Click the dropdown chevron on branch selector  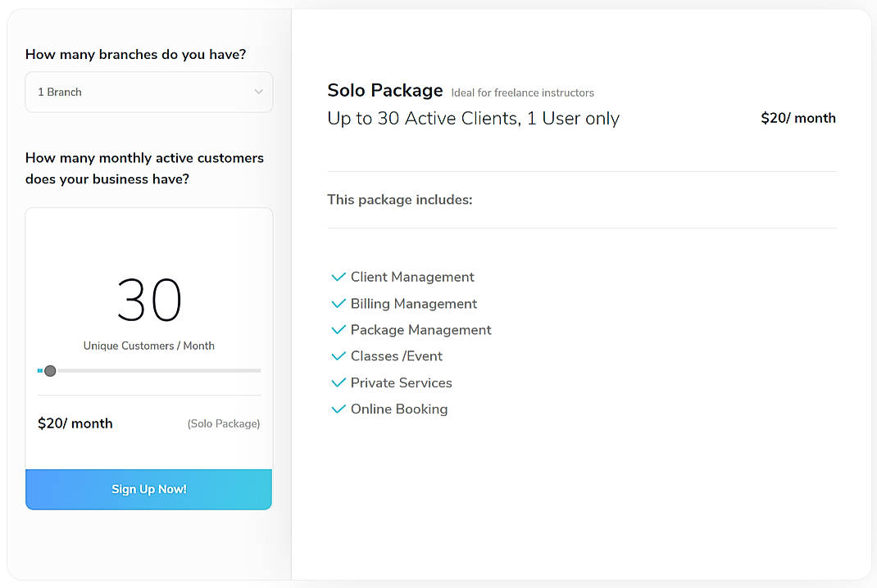(258, 92)
